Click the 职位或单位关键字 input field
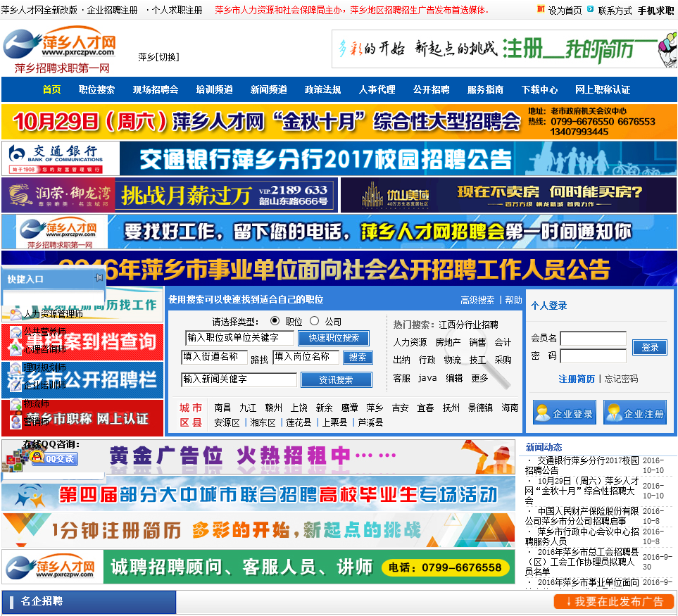678x616 pixels. click(x=240, y=338)
